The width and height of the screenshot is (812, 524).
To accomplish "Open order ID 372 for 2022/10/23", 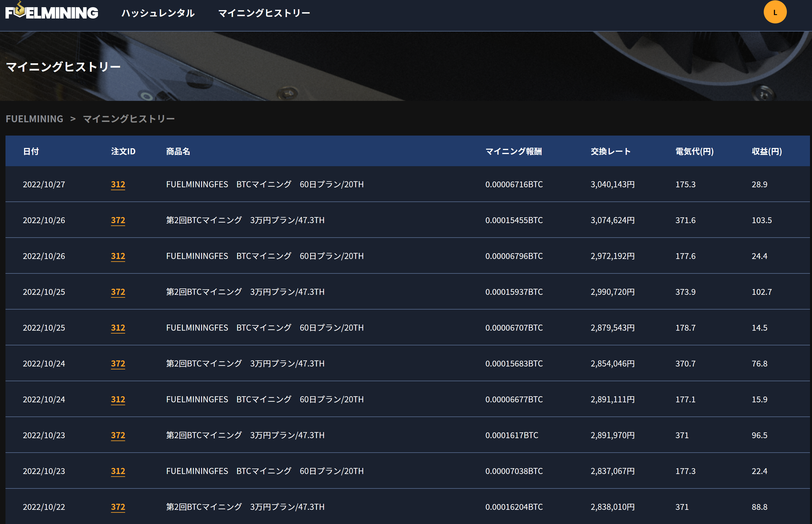I will click(118, 435).
